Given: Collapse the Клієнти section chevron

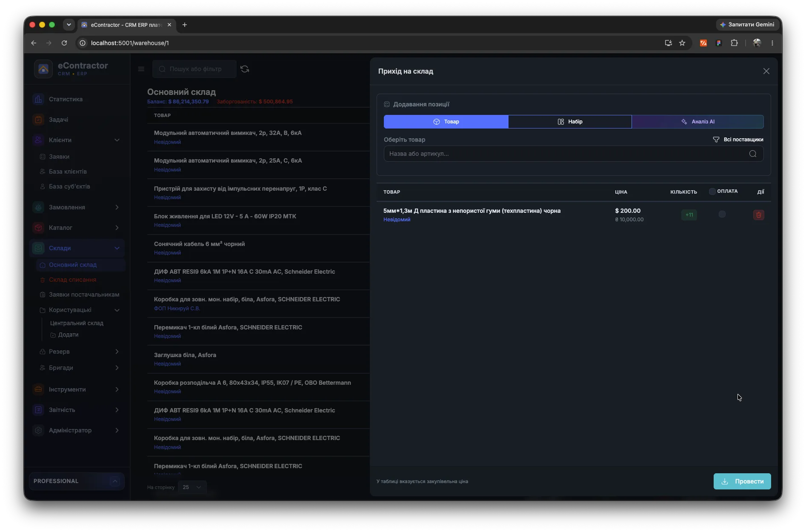Looking at the screenshot, I should pyautogui.click(x=117, y=140).
